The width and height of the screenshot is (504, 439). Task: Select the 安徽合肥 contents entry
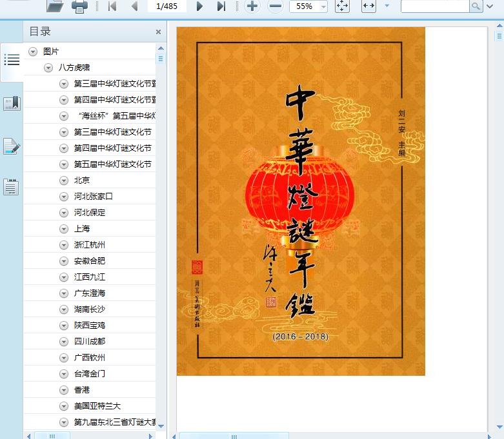(x=90, y=261)
